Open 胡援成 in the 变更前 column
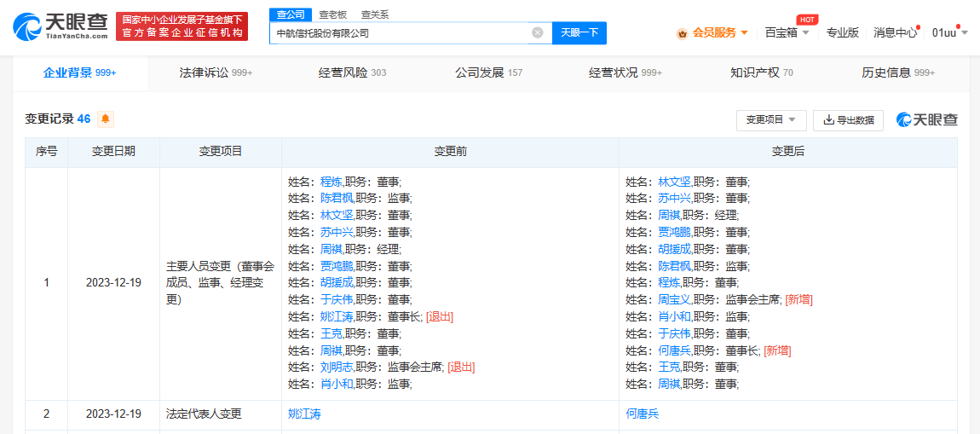Image resolution: width=980 pixels, height=434 pixels. (x=337, y=283)
